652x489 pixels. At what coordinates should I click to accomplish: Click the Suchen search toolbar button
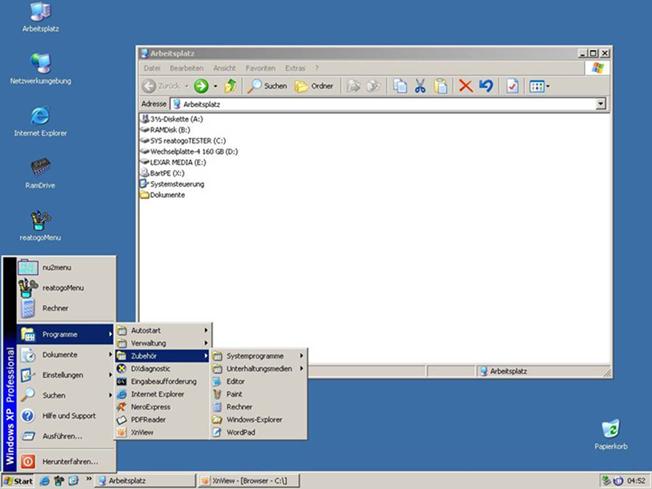[267, 86]
